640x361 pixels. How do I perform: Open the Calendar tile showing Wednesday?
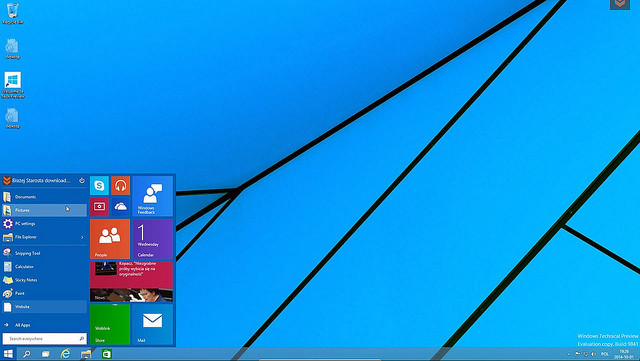tap(152, 239)
